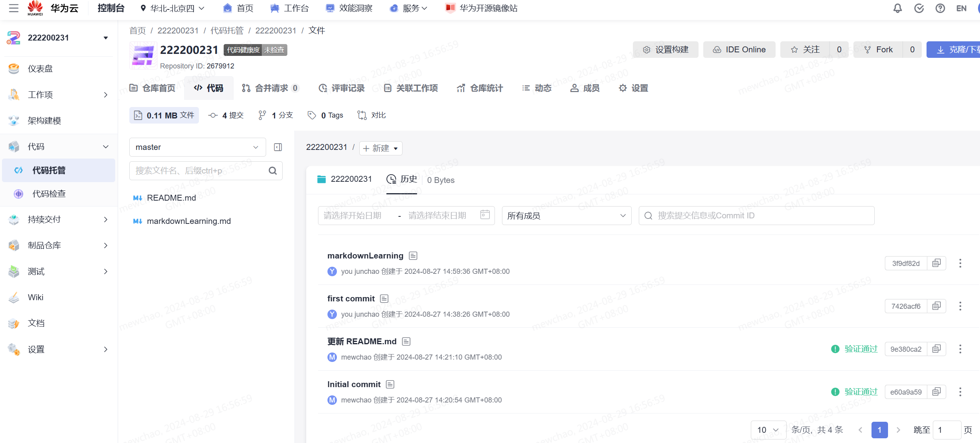Viewport: 980px width, 443px height.
Task: View the 4 提交 commits link
Action: click(226, 115)
